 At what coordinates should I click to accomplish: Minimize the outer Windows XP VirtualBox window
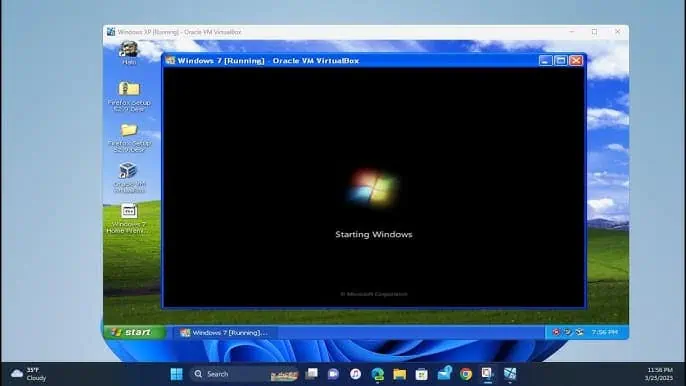coord(571,32)
